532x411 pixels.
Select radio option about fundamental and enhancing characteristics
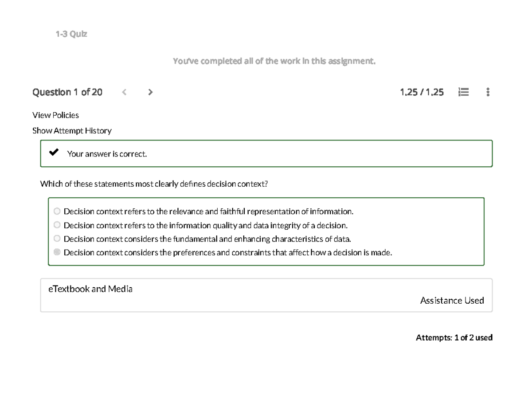pos(57,239)
